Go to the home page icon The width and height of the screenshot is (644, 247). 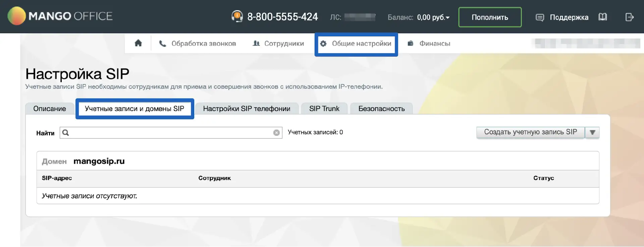click(138, 43)
